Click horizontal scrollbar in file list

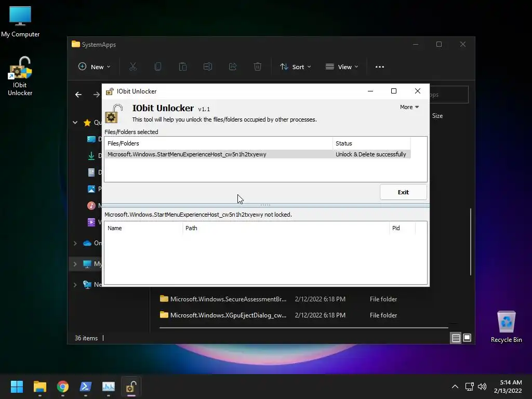(303, 328)
